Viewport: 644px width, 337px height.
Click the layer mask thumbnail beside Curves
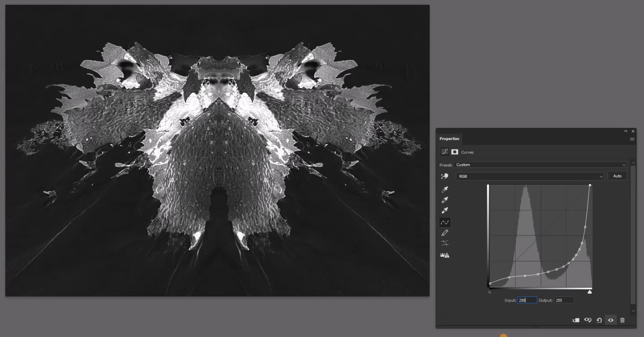[x=455, y=152]
